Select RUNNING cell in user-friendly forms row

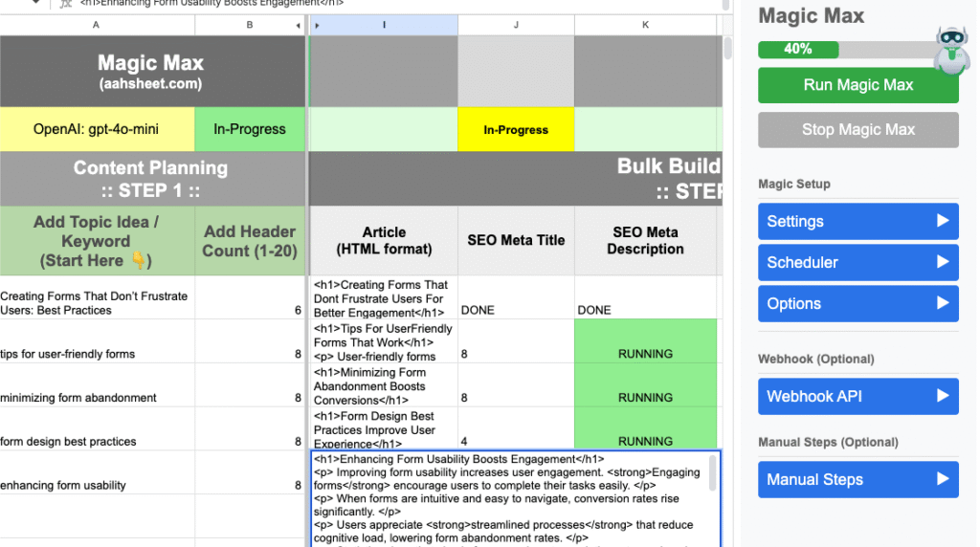(645, 341)
